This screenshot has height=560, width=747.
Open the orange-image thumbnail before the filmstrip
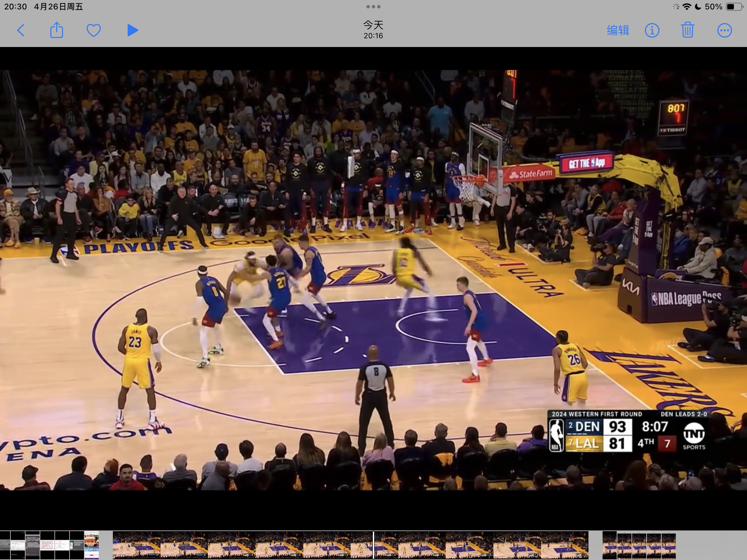[91, 545]
